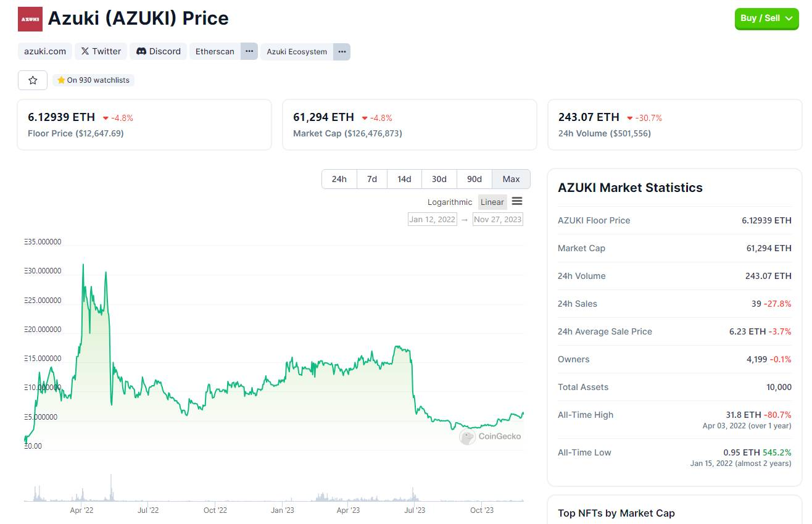The width and height of the screenshot is (812, 524).
Task: Open the Azuki Ecosystem category tag
Action: point(297,51)
